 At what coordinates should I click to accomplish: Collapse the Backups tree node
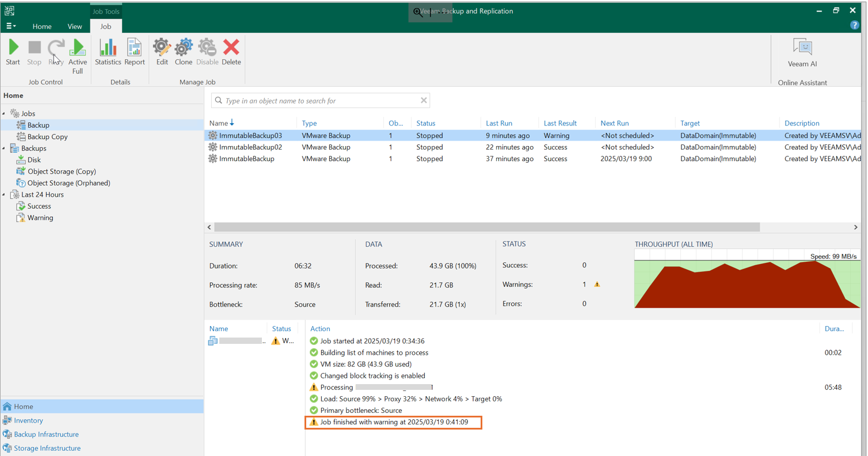(4, 148)
